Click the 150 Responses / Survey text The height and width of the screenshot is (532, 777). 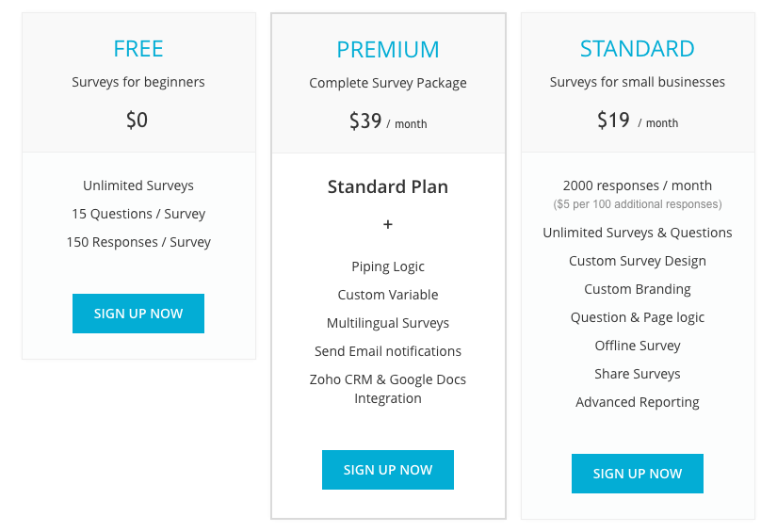pyautogui.click(x=138, y=242)
